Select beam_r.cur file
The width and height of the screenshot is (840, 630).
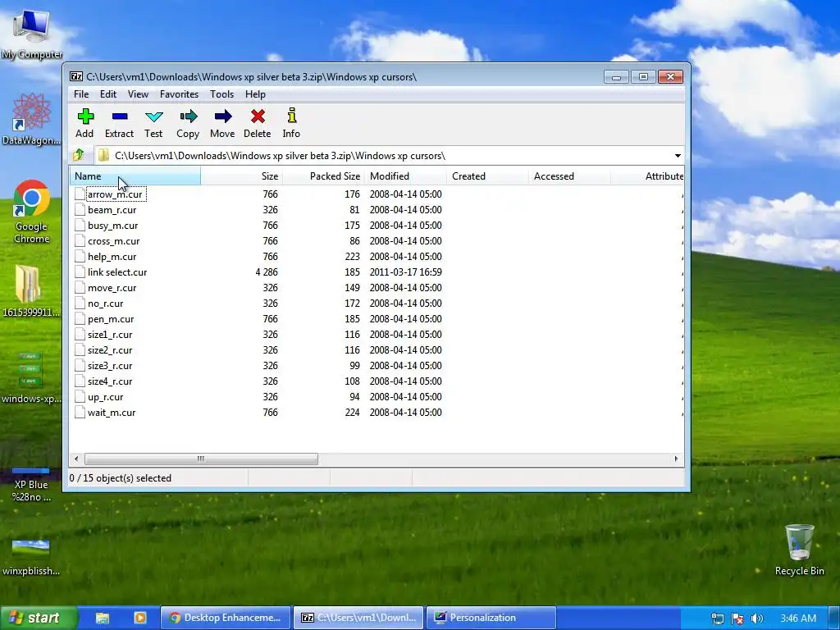coord(112,210)
